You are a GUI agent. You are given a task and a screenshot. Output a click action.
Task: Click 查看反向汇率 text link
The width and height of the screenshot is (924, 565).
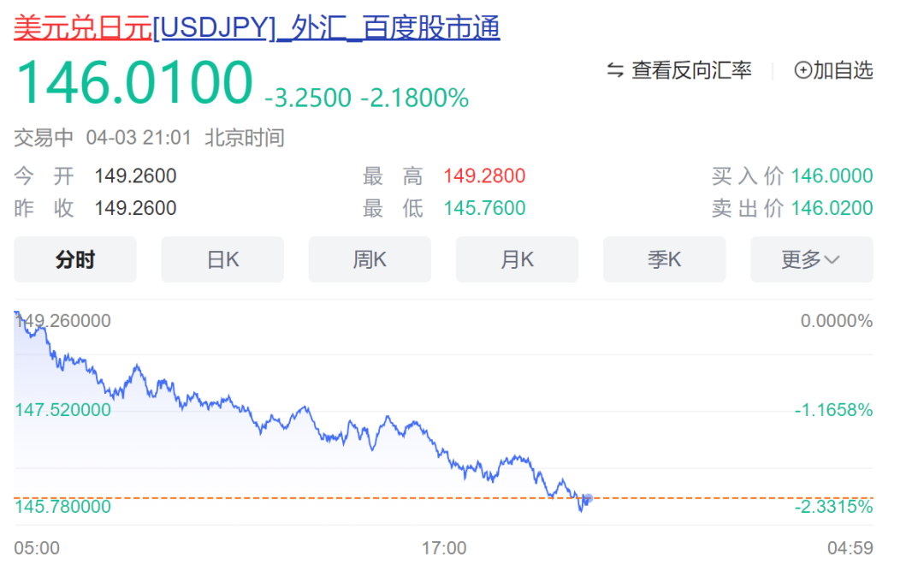pos(691,70)
